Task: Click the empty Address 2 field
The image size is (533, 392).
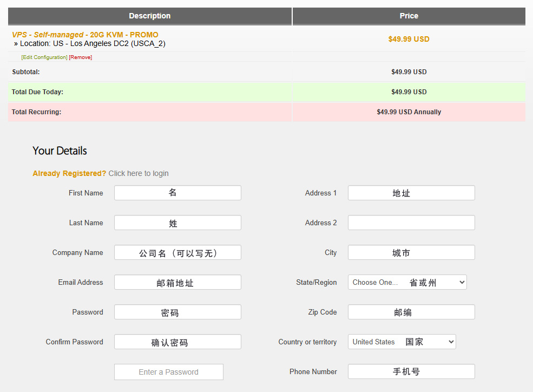Action: click(x=411, y=223)
